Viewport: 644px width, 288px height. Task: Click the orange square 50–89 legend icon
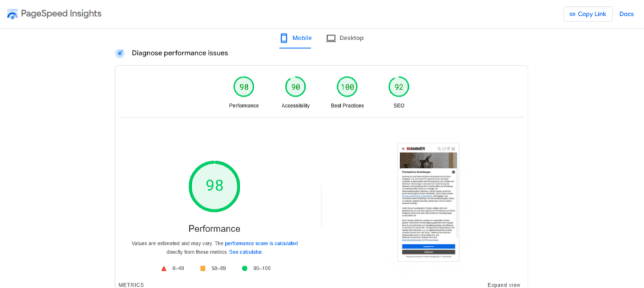pos(203,269)
